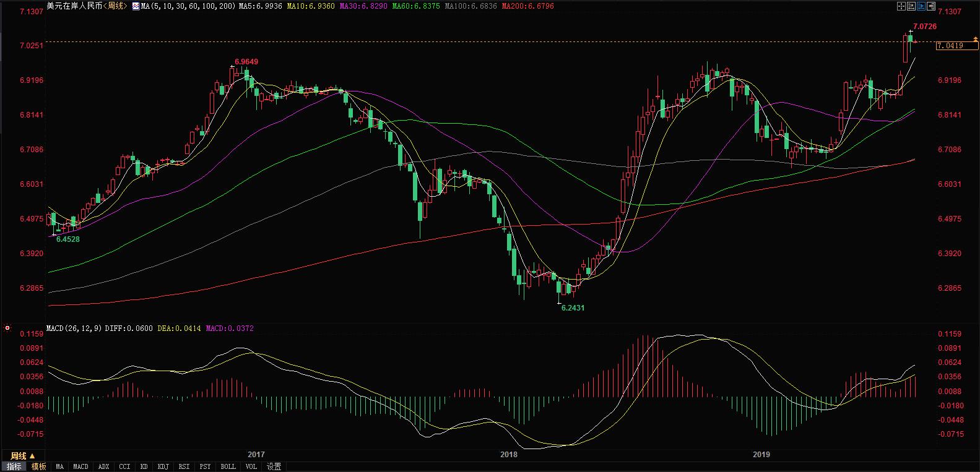Click the yellow MA10:6.9360 value

[310, 6]
